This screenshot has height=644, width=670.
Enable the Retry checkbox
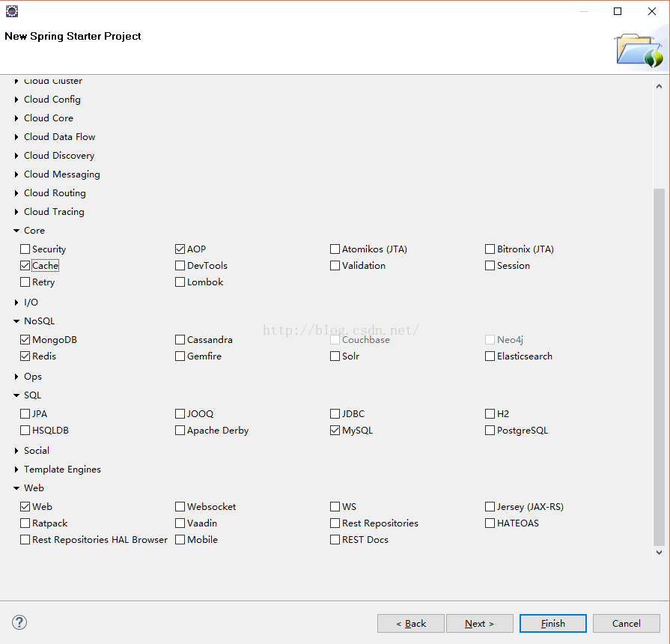pyautogui.click(x=25, y=282)
